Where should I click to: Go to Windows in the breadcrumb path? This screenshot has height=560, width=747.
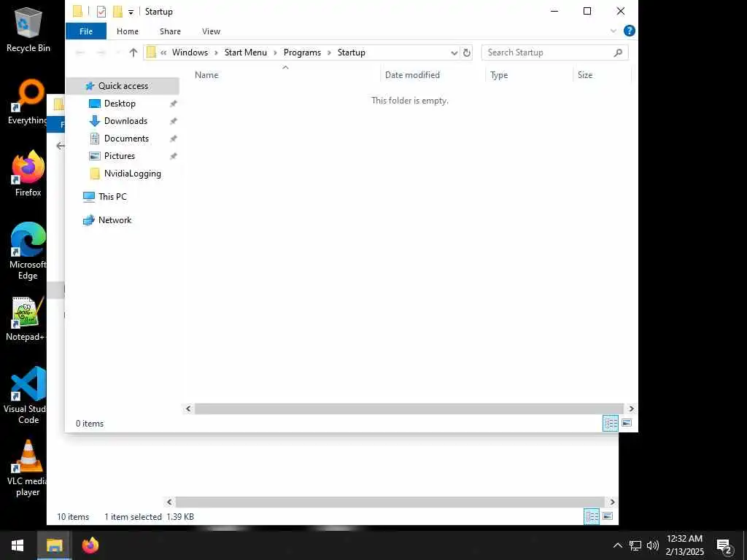(190, 52)
